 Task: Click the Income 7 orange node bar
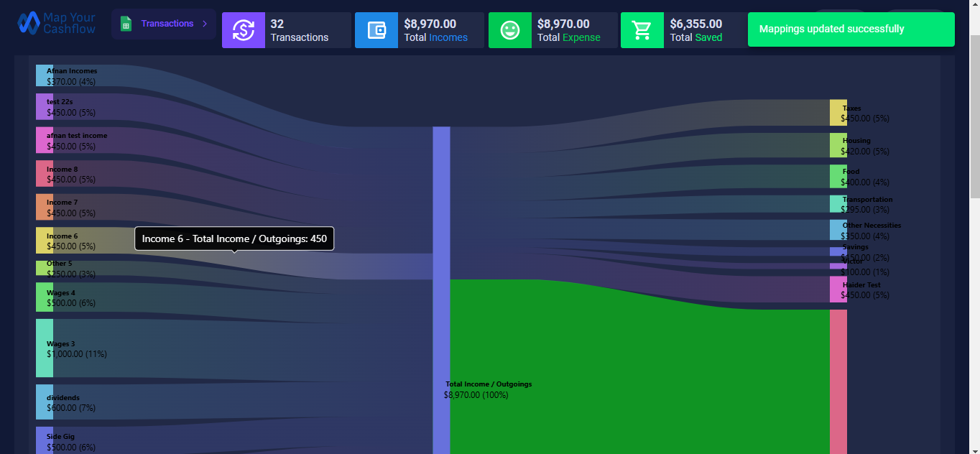tap(45, 207)
